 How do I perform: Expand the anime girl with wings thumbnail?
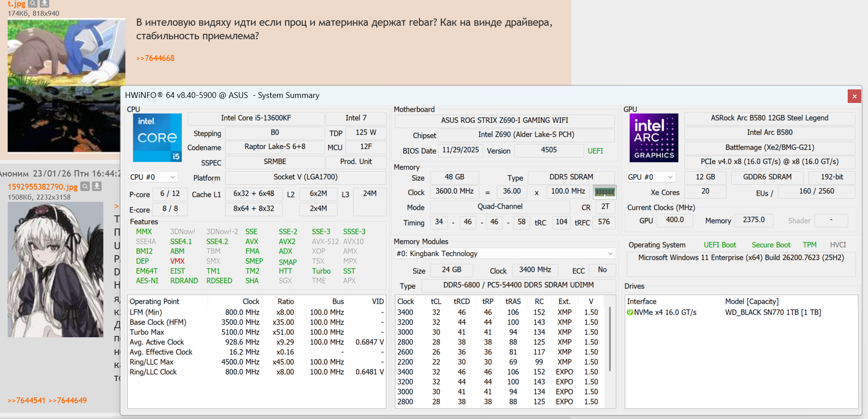point(55,270)
